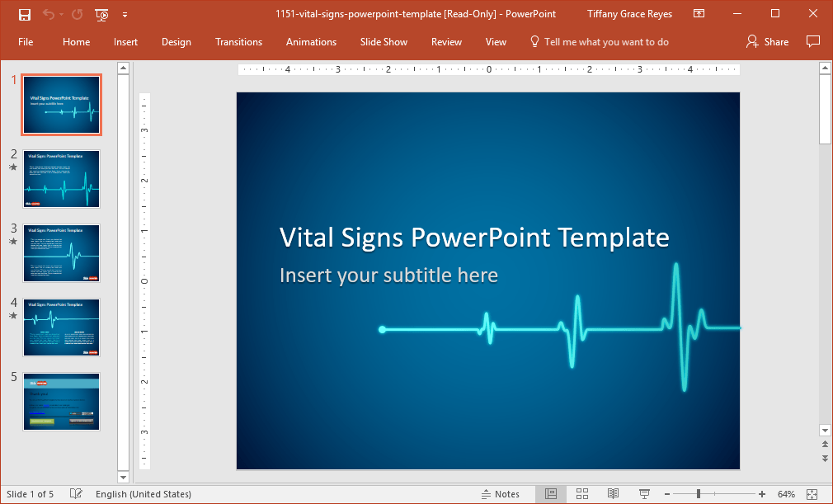The height and width of the screenshot is (504, 833).
Task: Click the zoom slider handle
Action: point(699,494)
